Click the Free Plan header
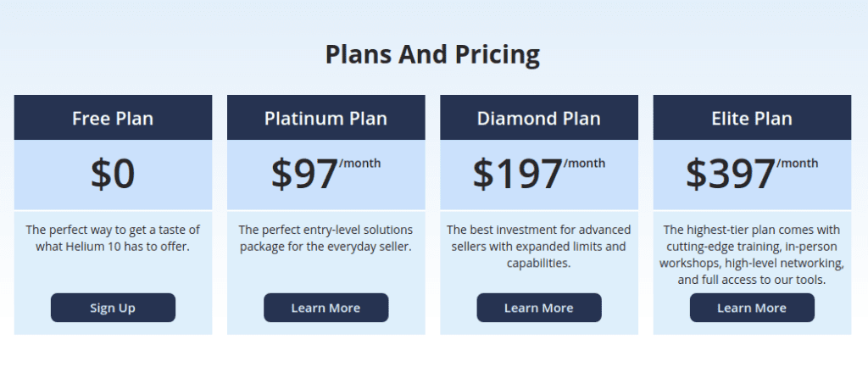 point(113,118)
